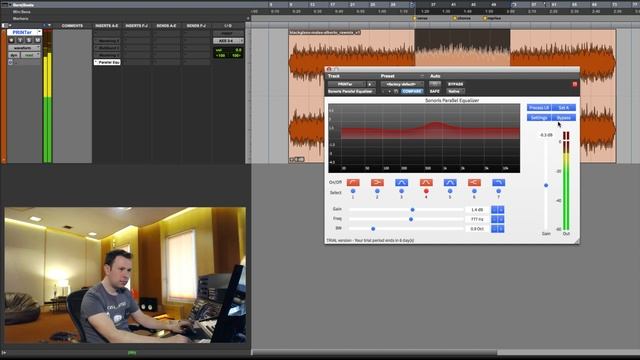Toggle EQ band 4 bell filter button

(x=426, y=182)
